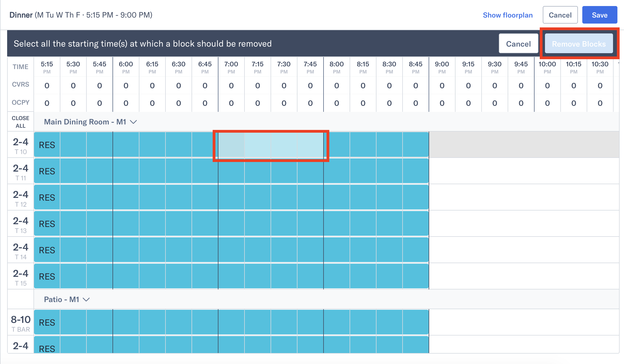624x364 pixels.
Task: Select the 7:15 PM starting time cell on T 10
Action: pos(257,145)
